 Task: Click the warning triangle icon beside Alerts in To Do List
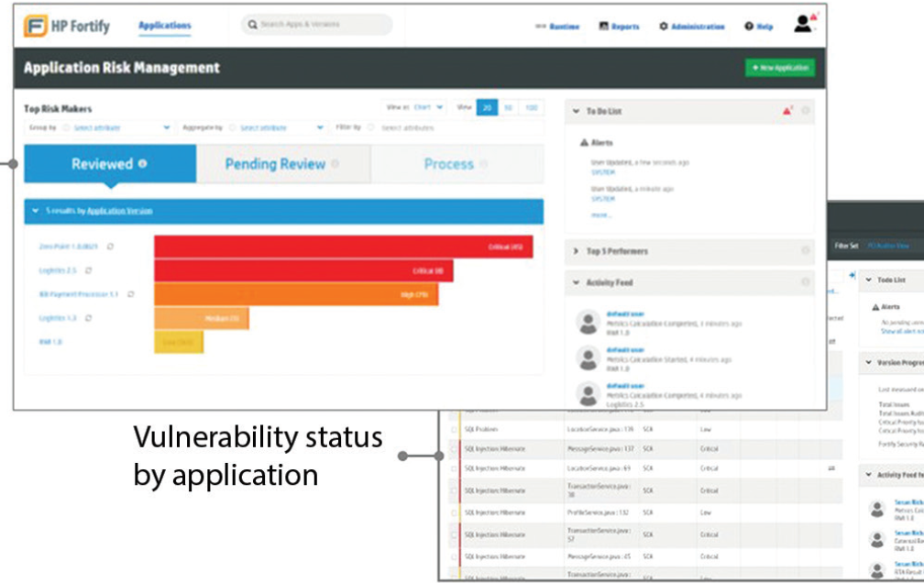(x=584, y=142)
